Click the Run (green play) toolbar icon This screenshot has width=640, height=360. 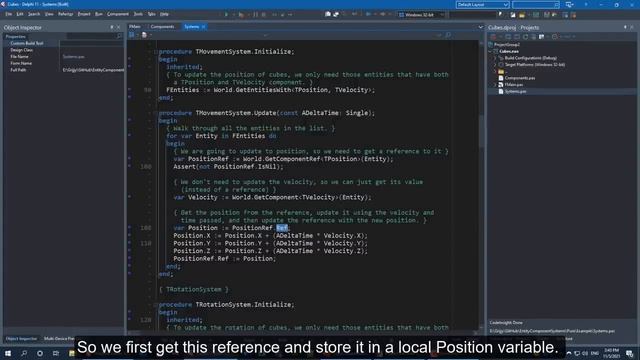tap(226, 14)
